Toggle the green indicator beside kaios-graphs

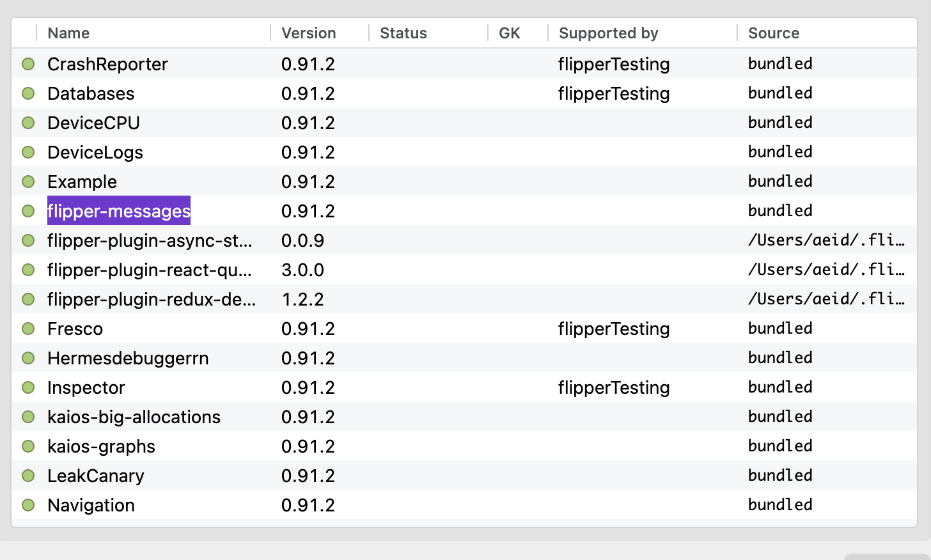click(28, 446)
